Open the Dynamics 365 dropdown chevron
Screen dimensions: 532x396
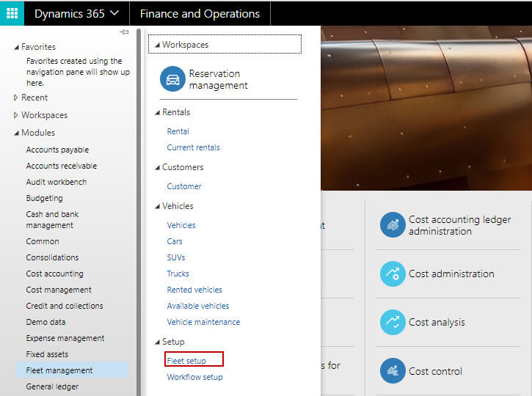pos(114,13)
